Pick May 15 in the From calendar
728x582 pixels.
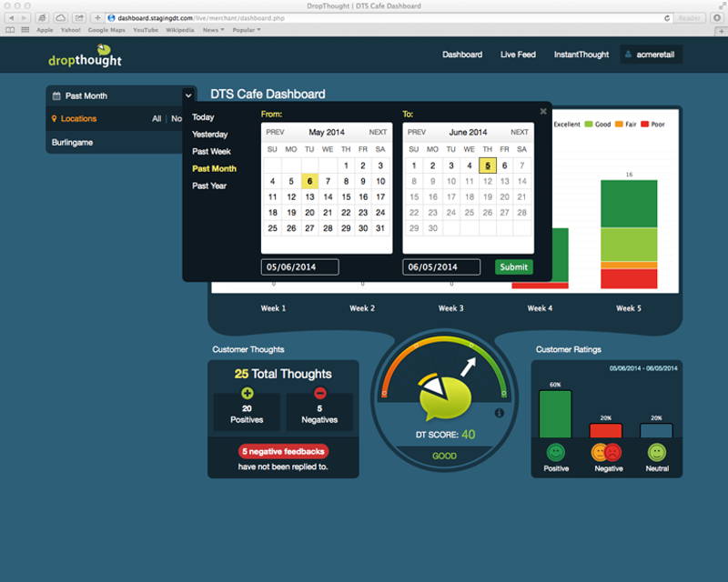click(x=346, y=196)
